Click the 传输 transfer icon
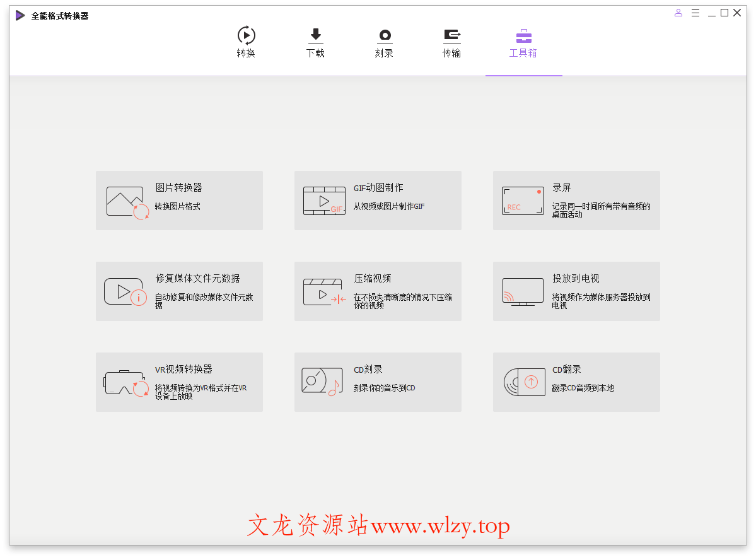756x560 pixels. 451,35
